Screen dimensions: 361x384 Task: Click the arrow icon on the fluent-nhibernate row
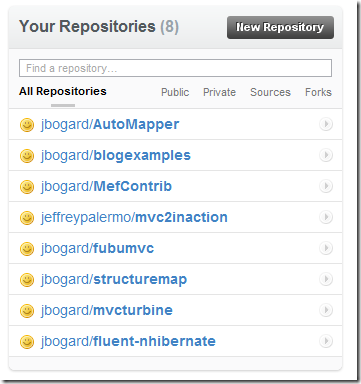[326, 341]
